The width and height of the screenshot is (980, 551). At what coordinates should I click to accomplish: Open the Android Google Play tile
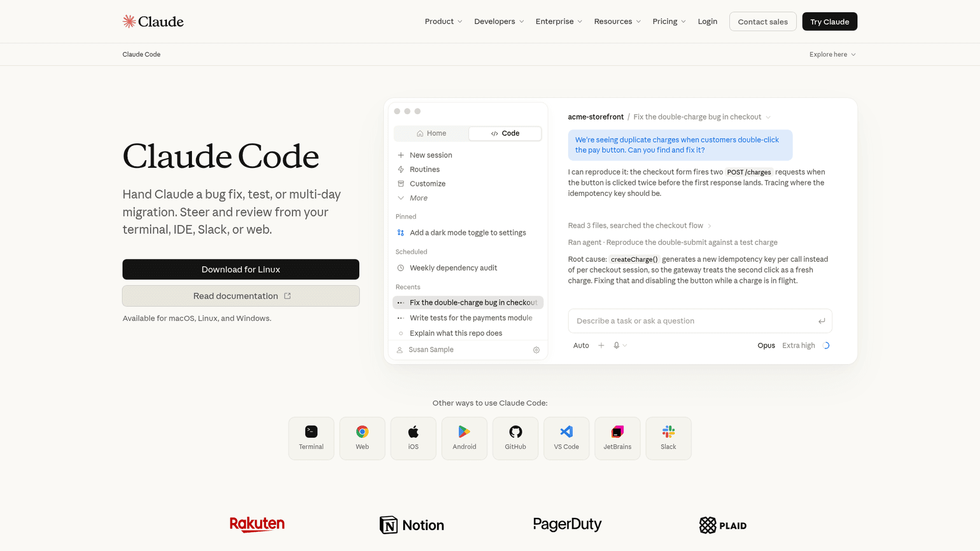(x=464, y=438)
